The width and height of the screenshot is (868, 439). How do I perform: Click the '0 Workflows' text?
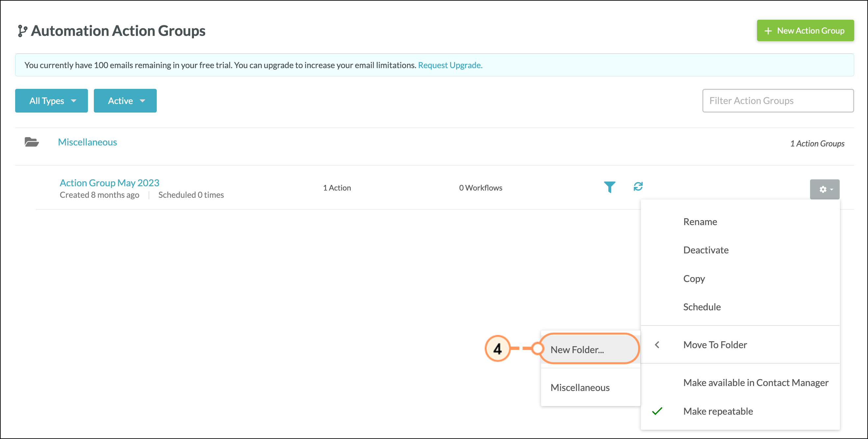click(x=480, y=188)
